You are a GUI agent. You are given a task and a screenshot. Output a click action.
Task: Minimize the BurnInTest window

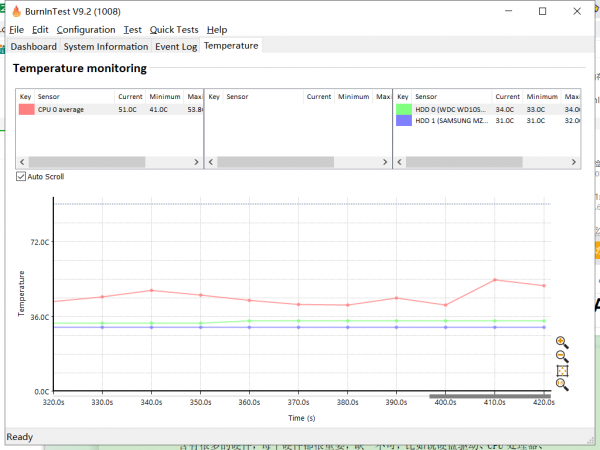[508, 11]
